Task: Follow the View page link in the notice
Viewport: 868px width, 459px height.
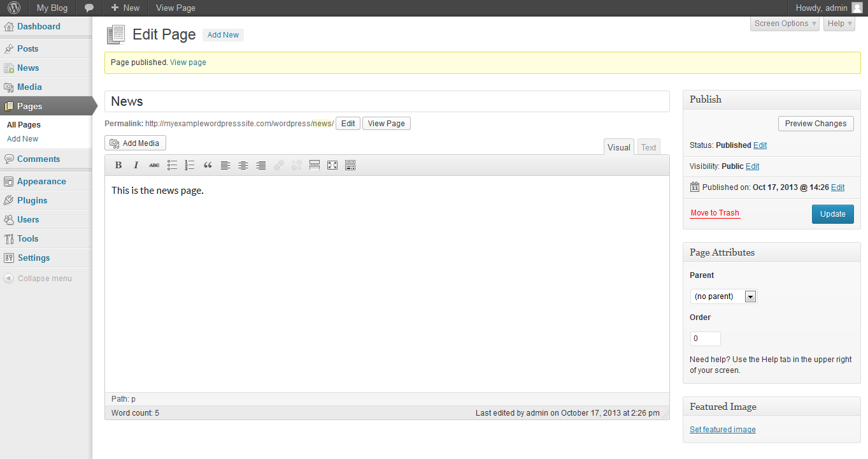Action: [188, 62]
